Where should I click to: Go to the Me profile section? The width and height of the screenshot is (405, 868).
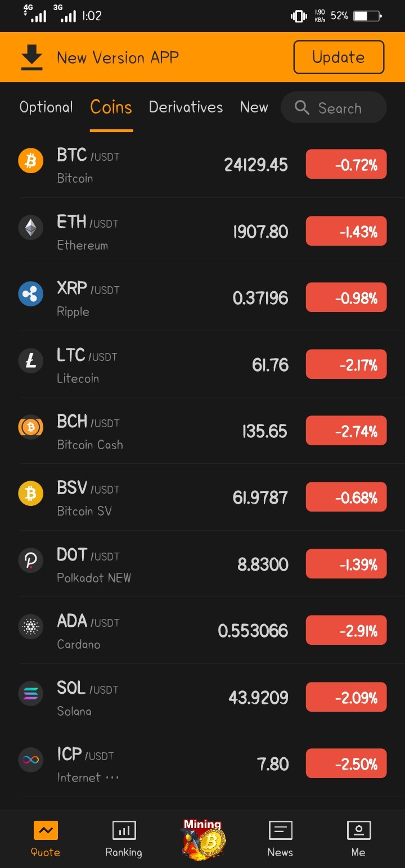(x=358, y=839)
